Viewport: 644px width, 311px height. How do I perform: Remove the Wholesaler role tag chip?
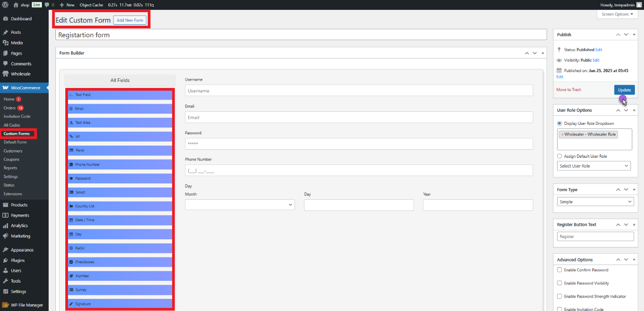click(x=562, y=134)
